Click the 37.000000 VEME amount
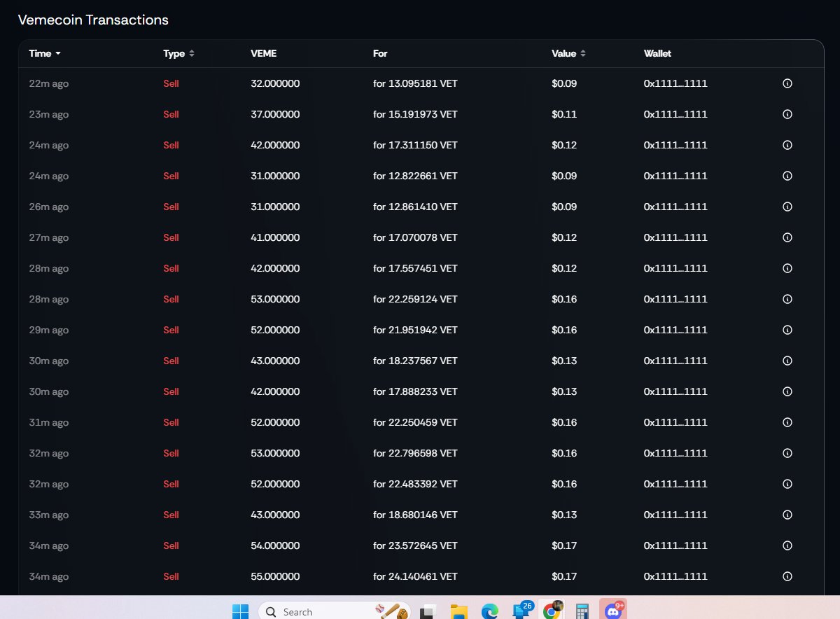 tap(275, 115)
